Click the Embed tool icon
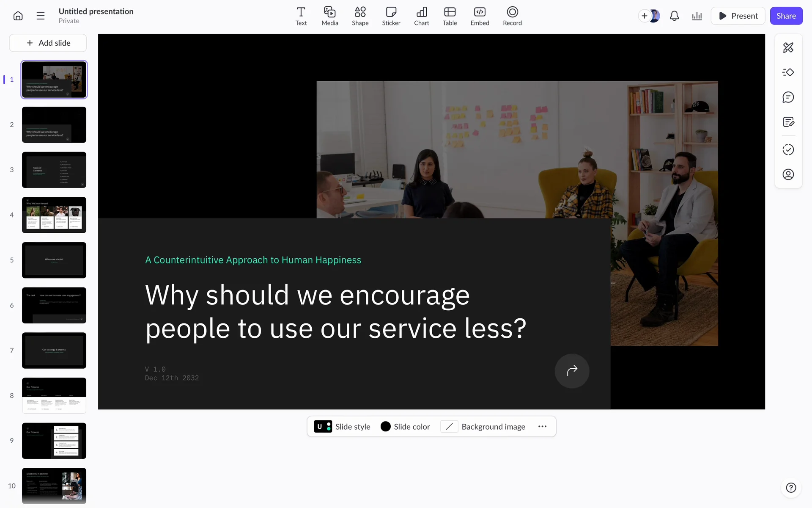This screenshot has width=812, height=508. click(x=480, y=16)
